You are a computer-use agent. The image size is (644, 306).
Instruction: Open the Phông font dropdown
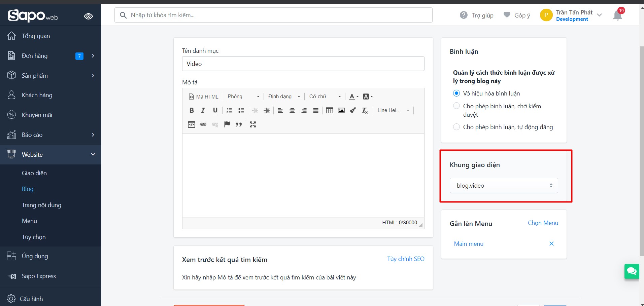pos(243,97)
